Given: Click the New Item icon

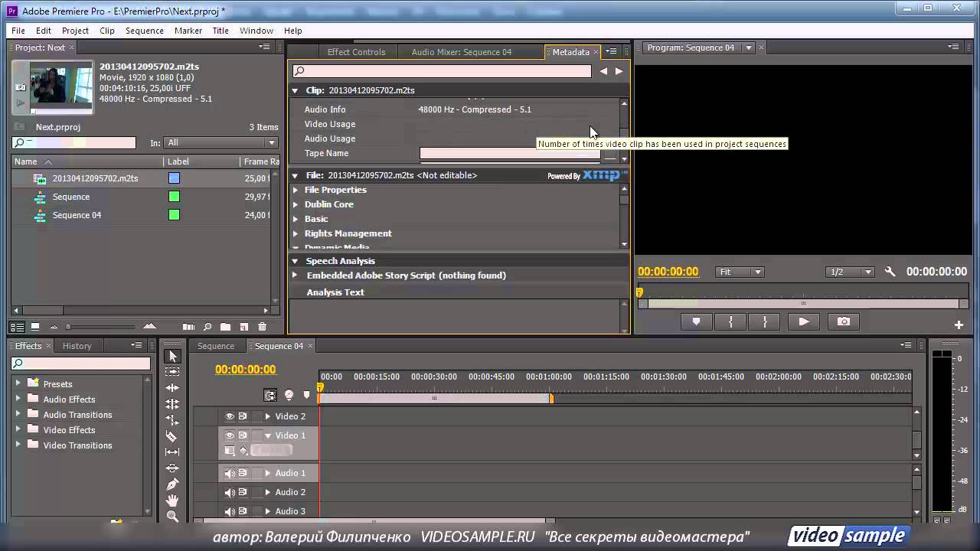Looking at the screenshot, I should coord(244,327).
